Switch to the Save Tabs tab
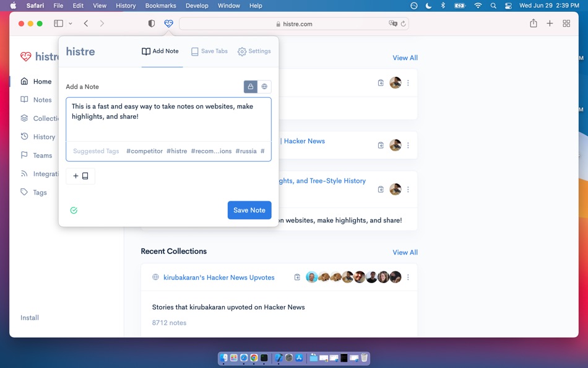The height and width of the screenshot is (368, 588). click(x=209, y=51)
